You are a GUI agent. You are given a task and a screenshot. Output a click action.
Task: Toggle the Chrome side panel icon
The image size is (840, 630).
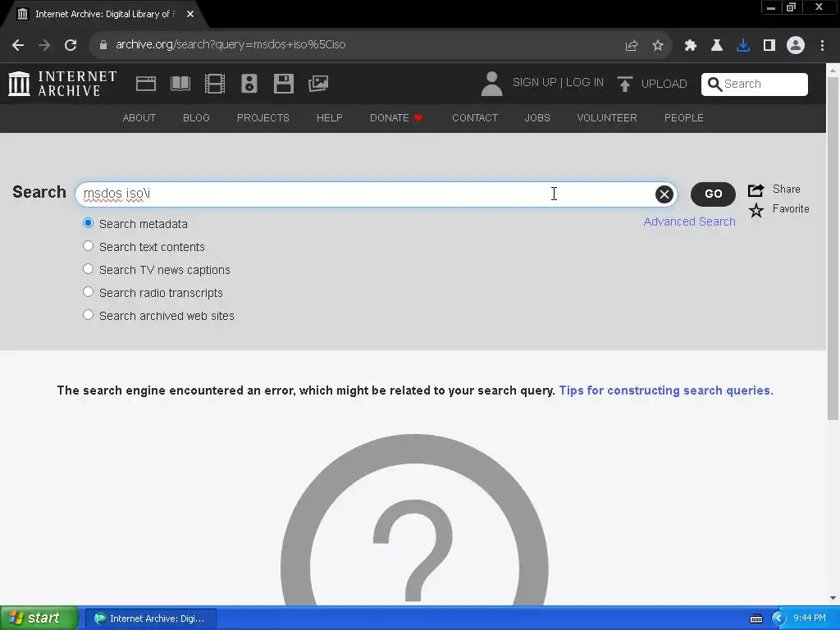(769, 46)
